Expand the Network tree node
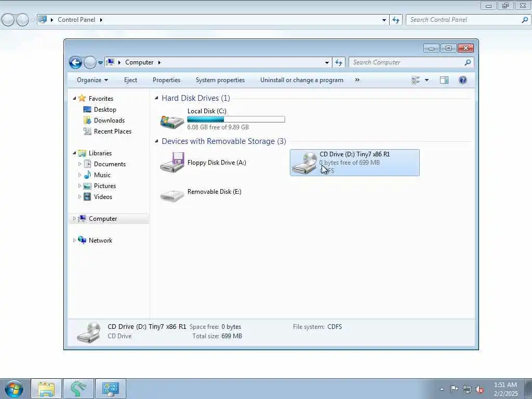 click(x=75, y=240)
